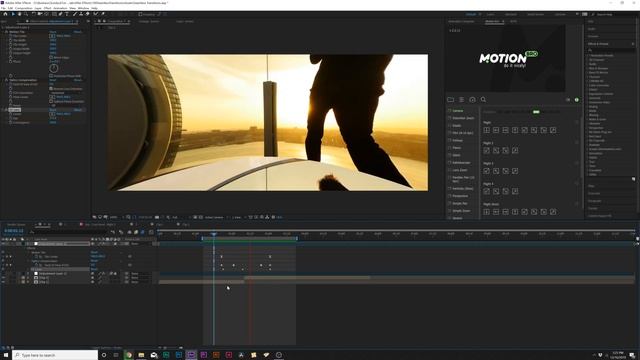Toggle visibility of the Clip 2 layer
640x360 pixels.
pyautogui.click(x=3, y=278)
